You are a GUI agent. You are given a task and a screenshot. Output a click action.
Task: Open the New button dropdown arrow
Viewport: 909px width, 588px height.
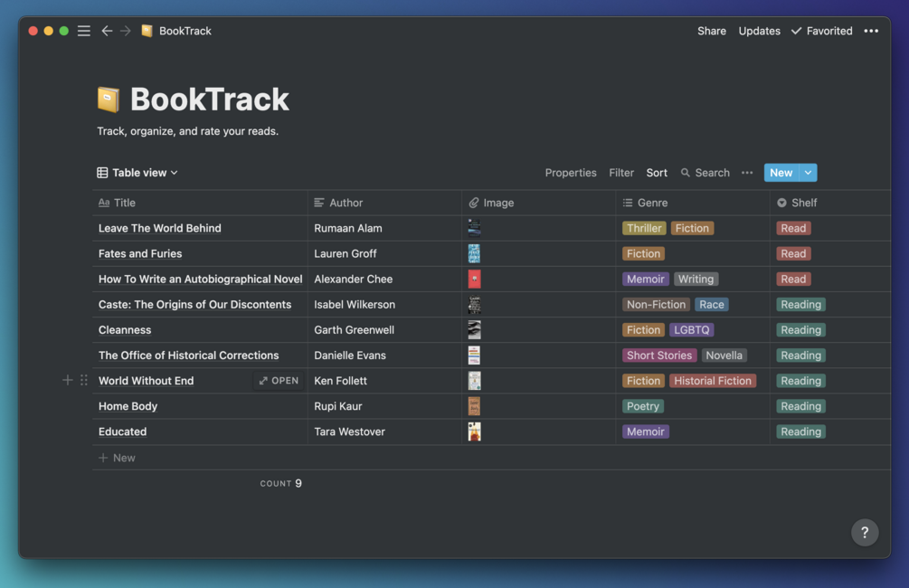click(x=808, y=173)
